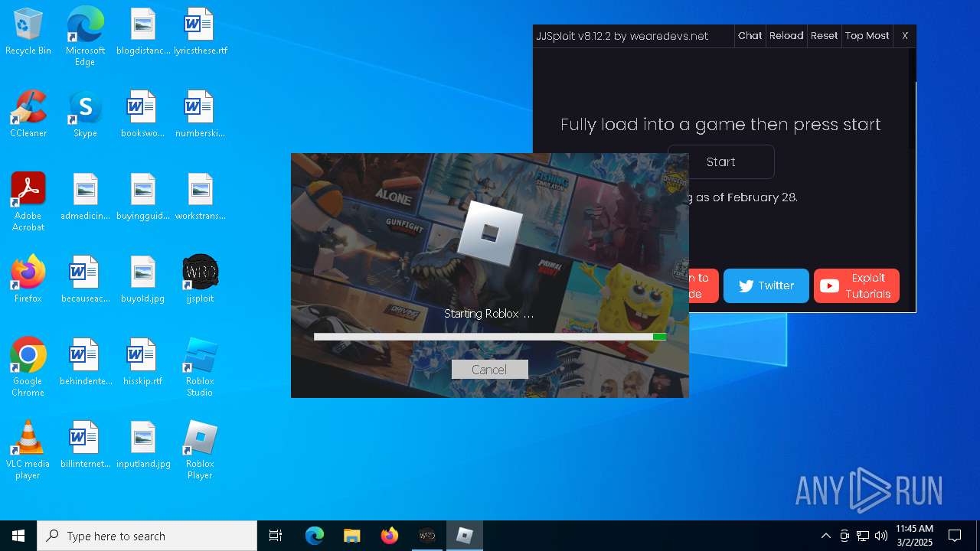
Task: Select the blogdistanc... image file icon
Action: click(143, 32)
